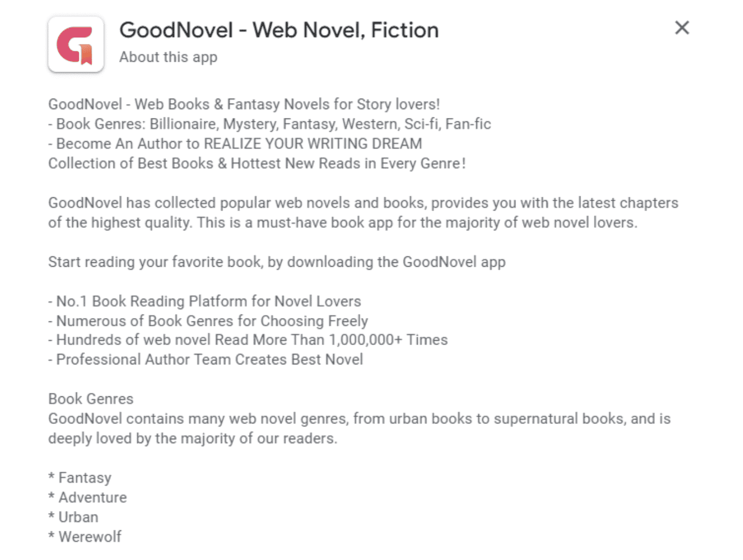The width and height of the screenshot is (743, 560).
Task: Click the About this app subtitle
Action: [x=168, y=57]
